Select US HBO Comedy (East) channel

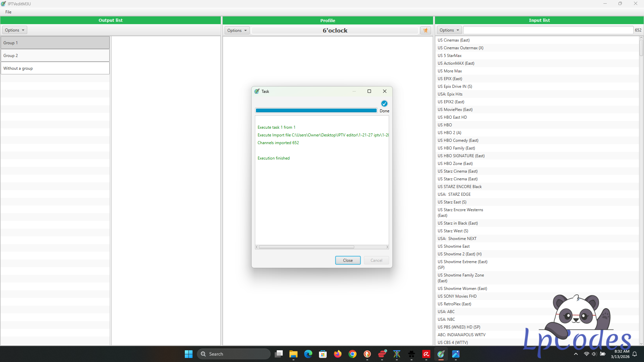(x=458, y=140)
